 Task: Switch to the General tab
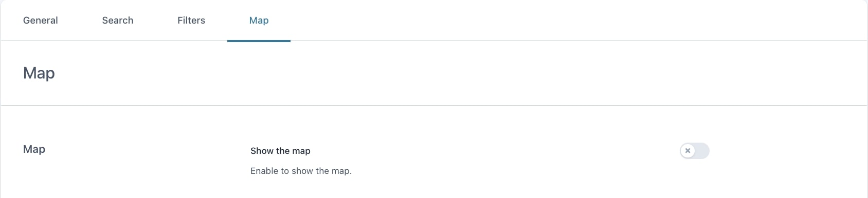coord(41,21)
